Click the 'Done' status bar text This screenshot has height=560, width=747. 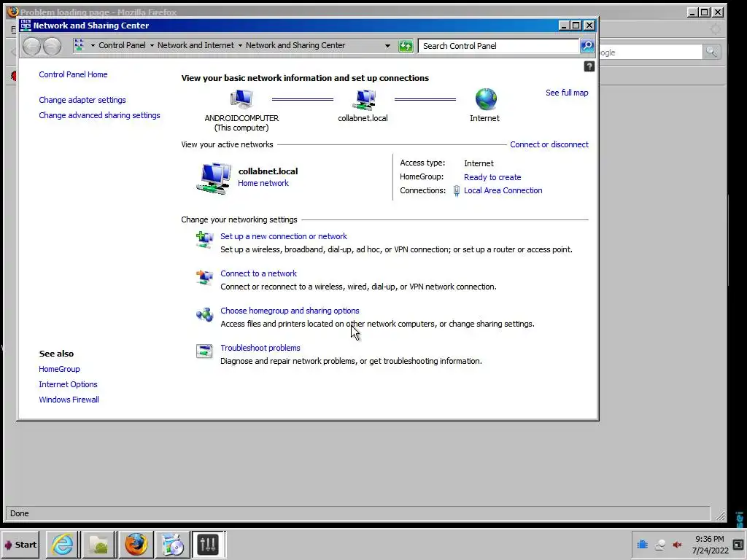click(x=20, y=513)
